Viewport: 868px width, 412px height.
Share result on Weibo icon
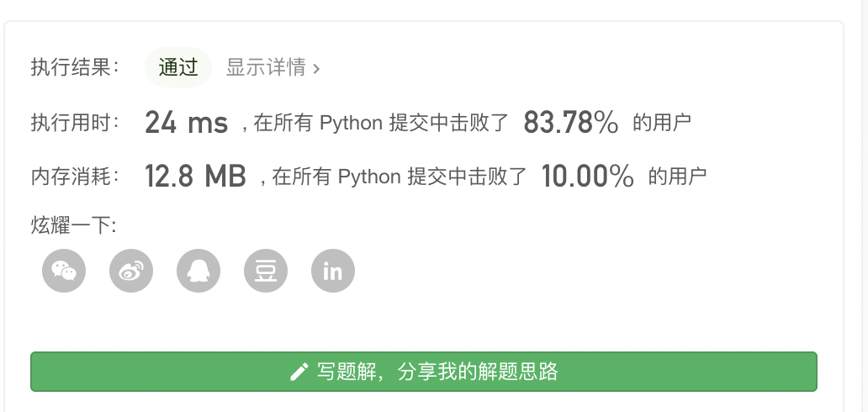131,271
